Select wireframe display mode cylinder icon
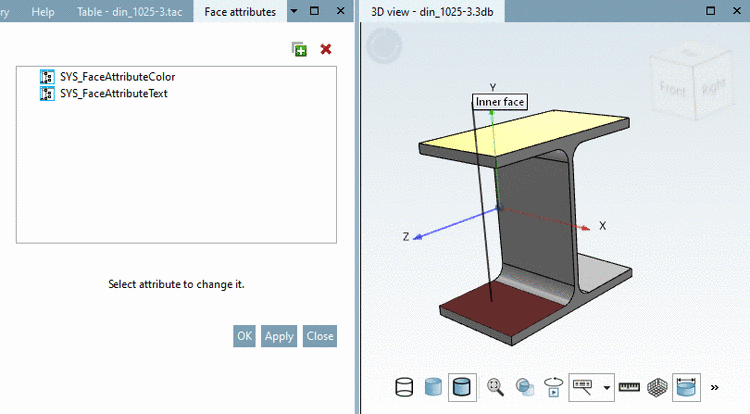750x414 pixels. tap(404, 387)
